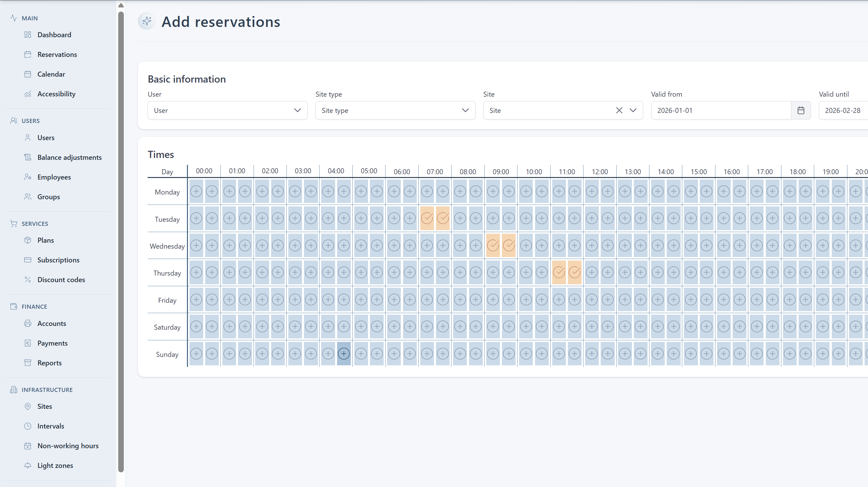
Task: Select Saturday 18:00 first slot
Action: 790,326
